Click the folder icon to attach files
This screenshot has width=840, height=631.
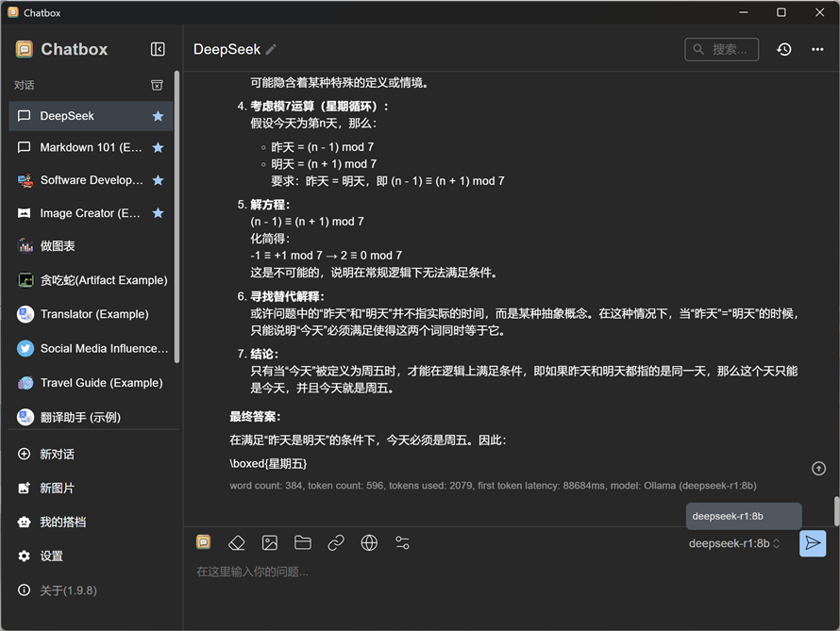(x=302, y=542)
